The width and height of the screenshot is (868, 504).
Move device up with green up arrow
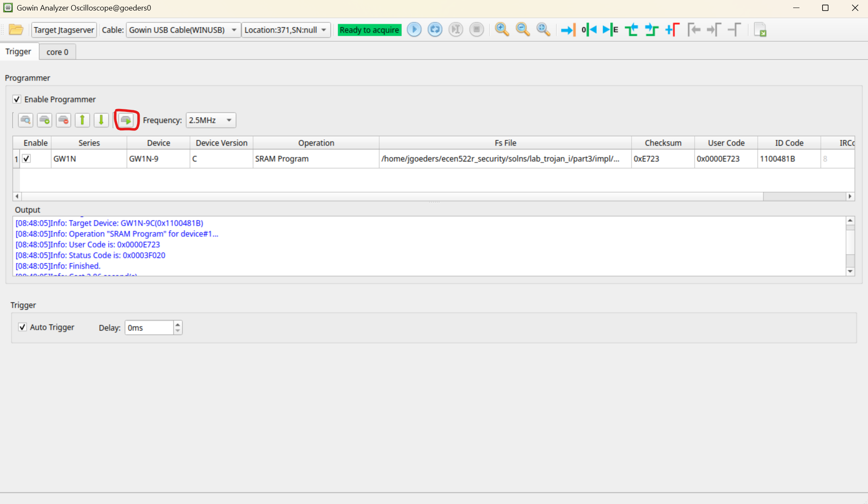coord(82,120)
